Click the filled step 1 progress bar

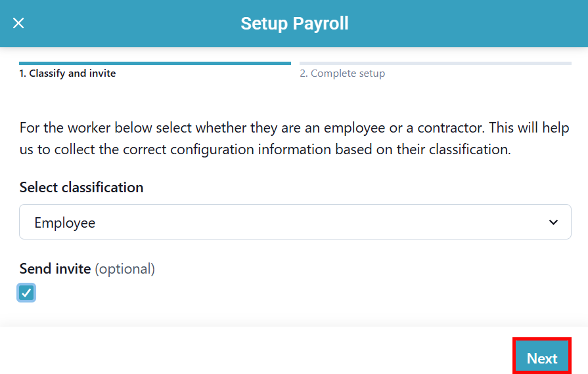click(x=154, y=64)
